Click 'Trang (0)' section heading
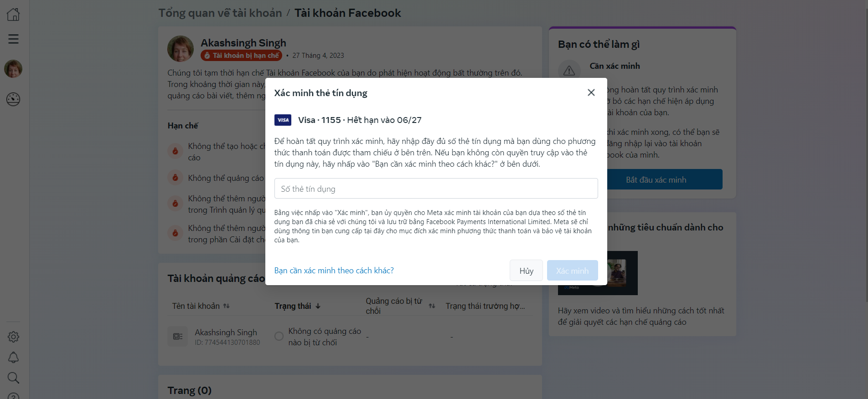The width and height of the screenshot is (868, 399). point(189,390)
